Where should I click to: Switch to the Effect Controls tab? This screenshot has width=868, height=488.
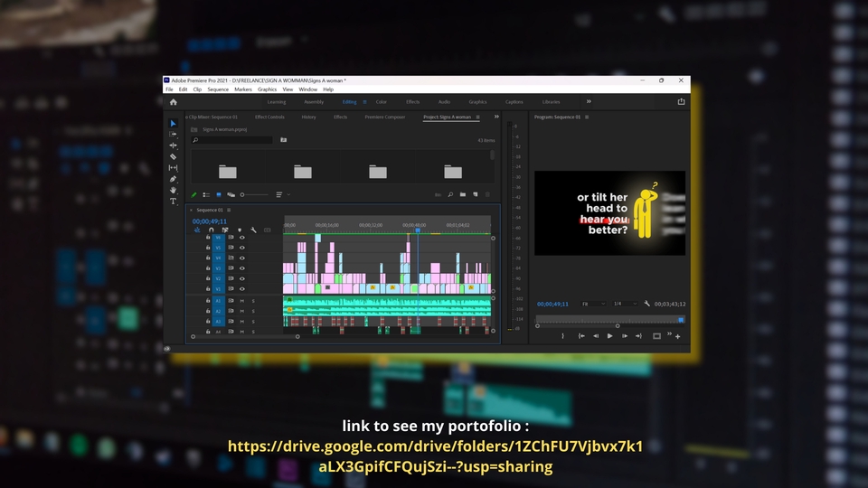tap(269, 117)
